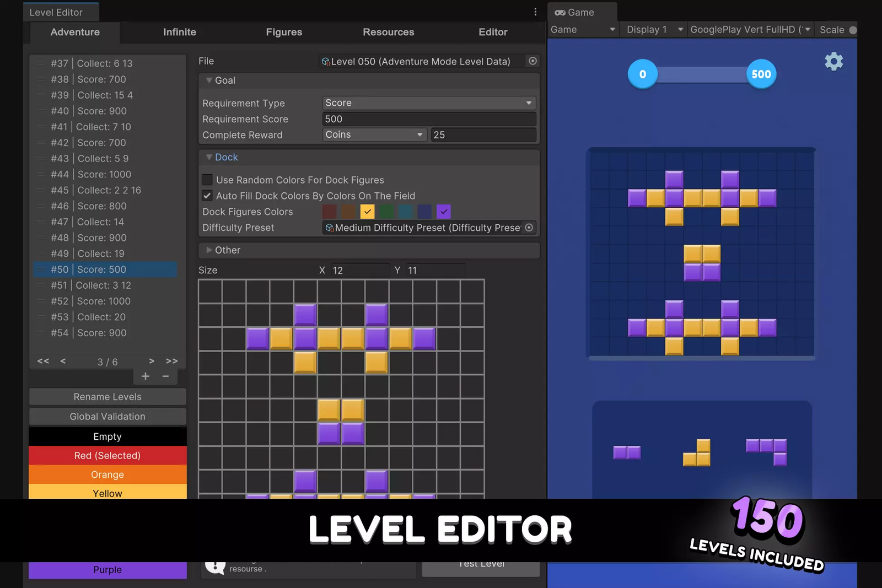Image resolution: width=882 pixels, height=588 pixels.
Task: Click the Rename Levels button
Action: 107,397
